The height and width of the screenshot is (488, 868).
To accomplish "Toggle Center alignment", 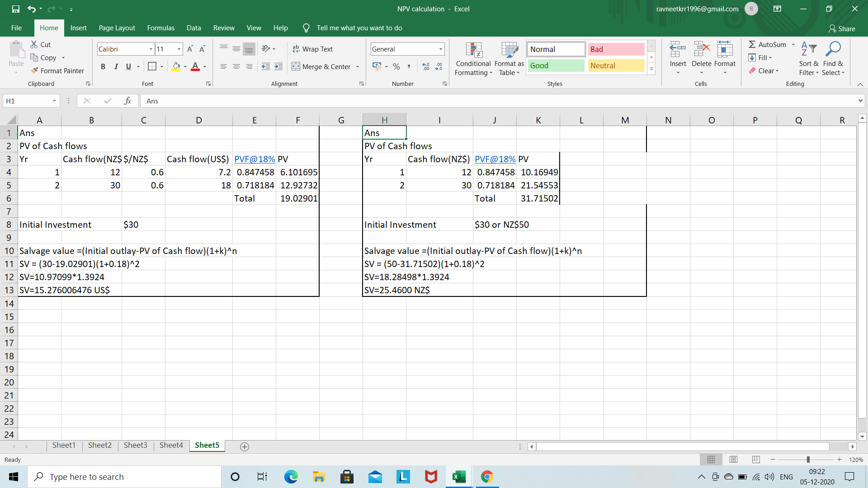I will tap(236, 66).
